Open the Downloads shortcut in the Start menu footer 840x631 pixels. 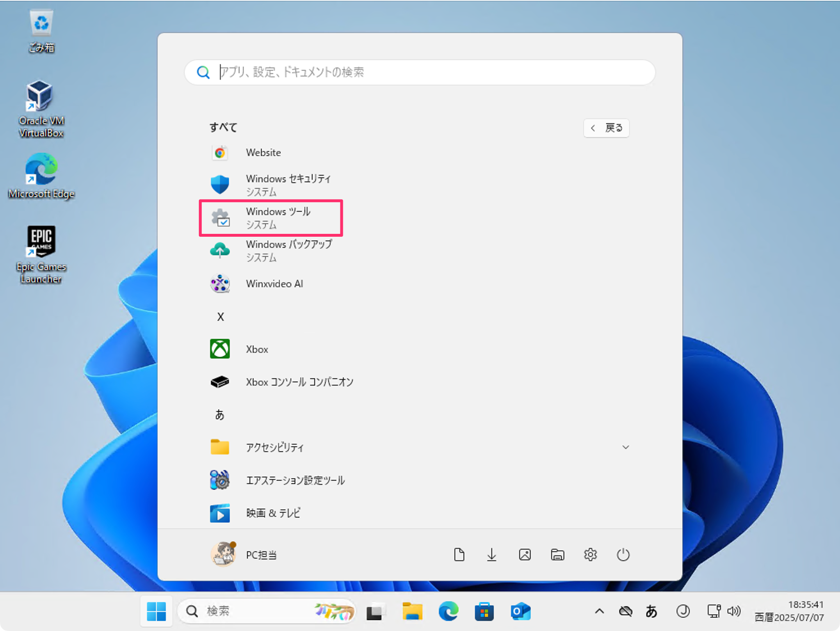(x=491, y=555)
